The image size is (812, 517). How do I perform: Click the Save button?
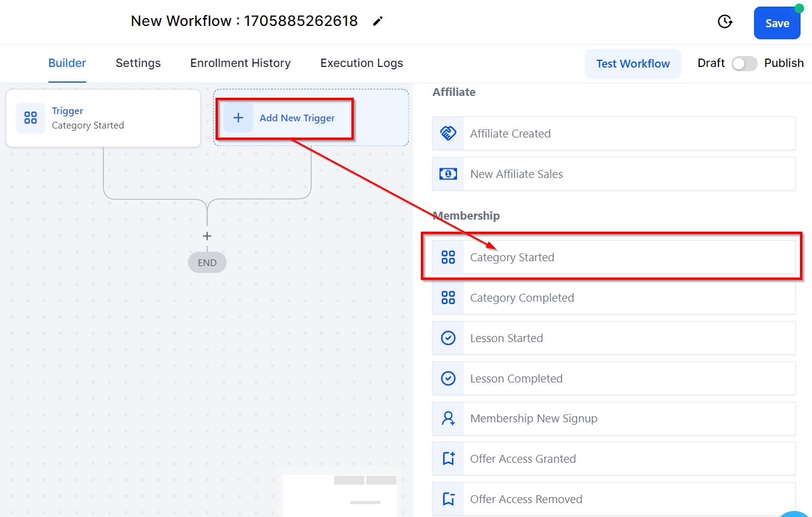click(x=777, y=24)
